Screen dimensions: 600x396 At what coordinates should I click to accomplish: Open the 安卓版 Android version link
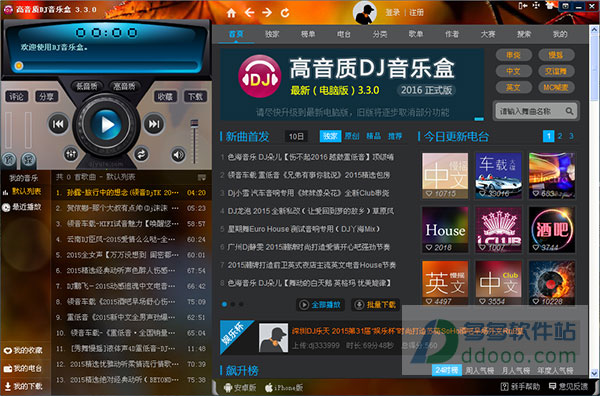pyautogui.click(x=240, y=387)
